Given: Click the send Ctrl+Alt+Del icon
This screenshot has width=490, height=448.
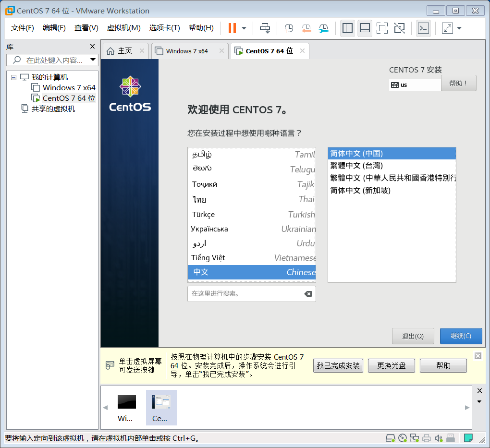Looking at the screenshot, I should [265, 28].
